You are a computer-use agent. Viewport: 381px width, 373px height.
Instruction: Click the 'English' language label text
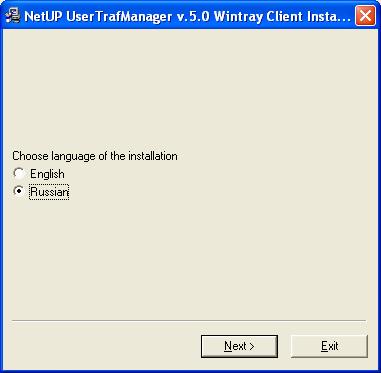point(47,174)
